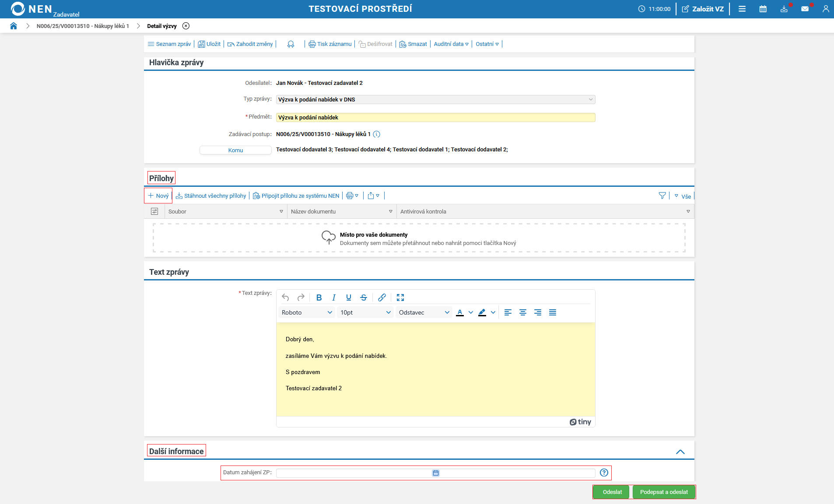Open the calendar icon in top bar
The width and height of the screenshot is (834, 504).
point(763,9)
